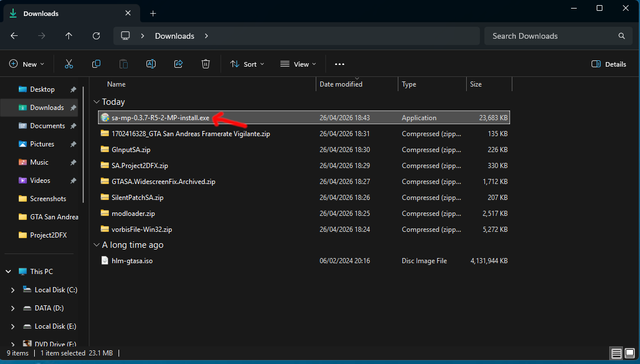Collapse the Today group
The width and height of the screenshot is (640, 364).
pyautogui.click(x=96, y=102)
